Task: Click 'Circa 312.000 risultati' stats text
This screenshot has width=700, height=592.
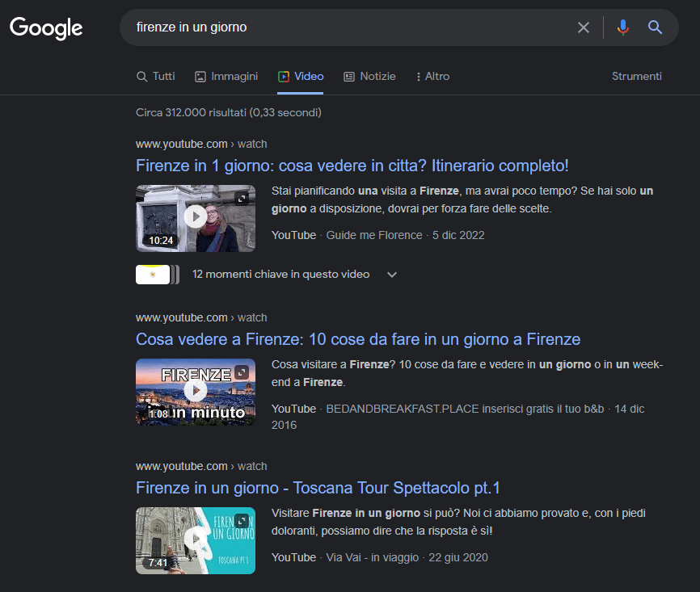Action: click(229, 112)
